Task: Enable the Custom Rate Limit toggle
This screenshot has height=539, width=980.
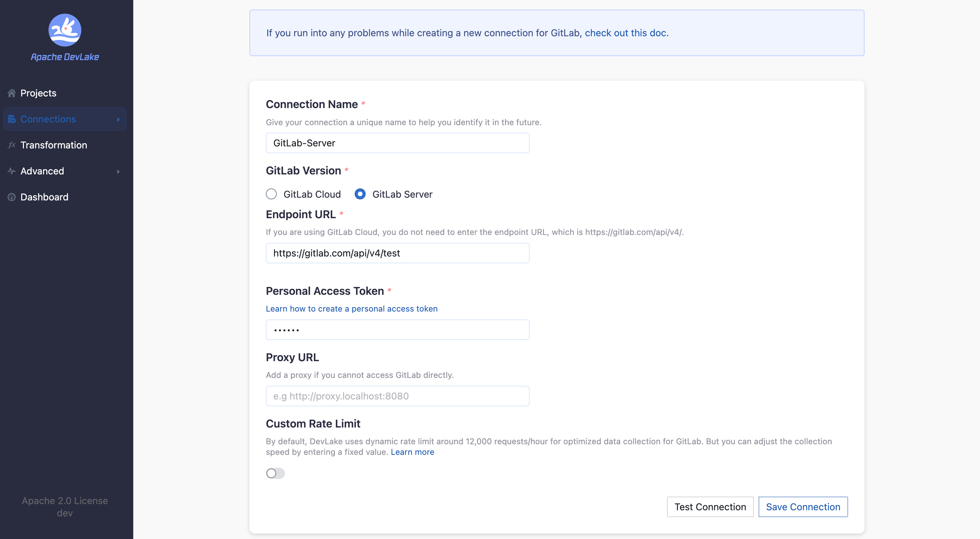Action: [275, 473]
